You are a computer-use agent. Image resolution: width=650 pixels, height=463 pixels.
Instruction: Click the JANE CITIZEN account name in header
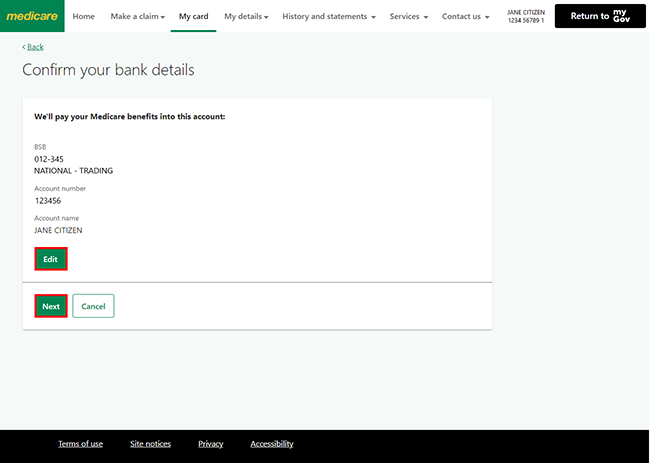click(x=526, y=12)
